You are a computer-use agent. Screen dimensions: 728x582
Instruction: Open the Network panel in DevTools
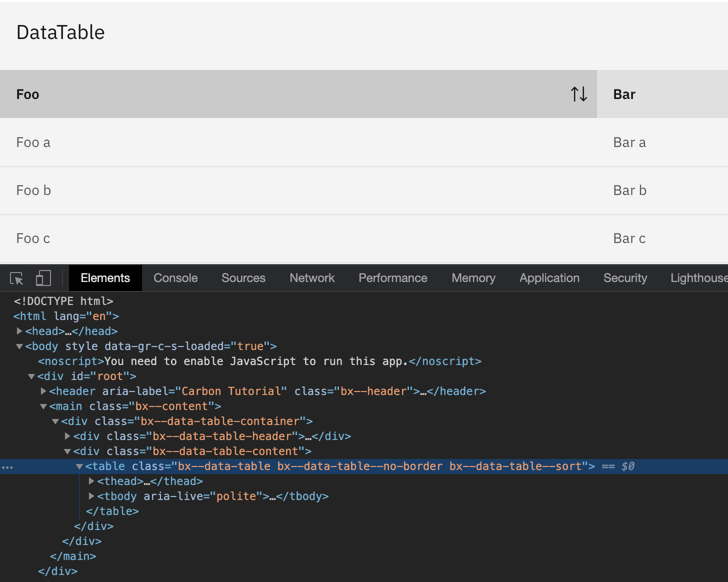pyautogui.click(x=311, y=278)
